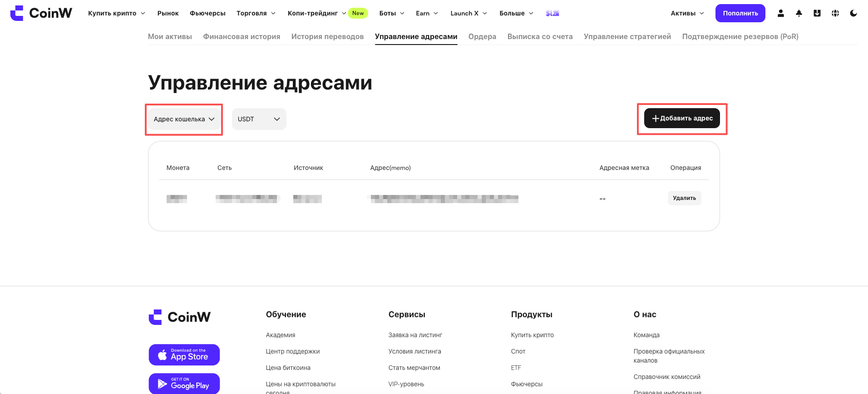Open the Заявка на листинг link
This screenshot has height=394, width=868.
point(415,335)
